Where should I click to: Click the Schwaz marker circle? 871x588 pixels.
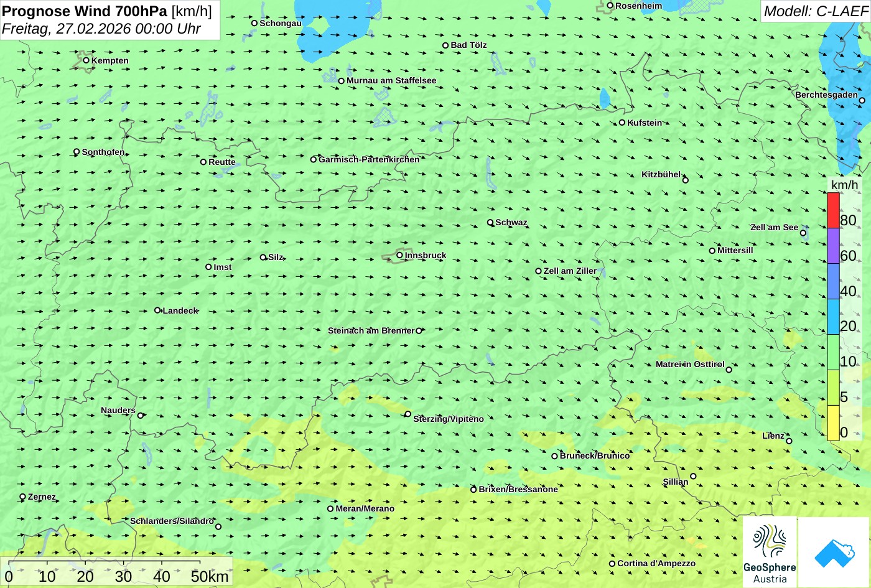click(490, 222)
